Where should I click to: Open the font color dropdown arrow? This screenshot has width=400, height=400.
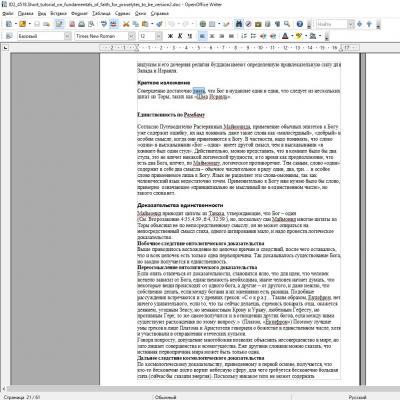292,36
